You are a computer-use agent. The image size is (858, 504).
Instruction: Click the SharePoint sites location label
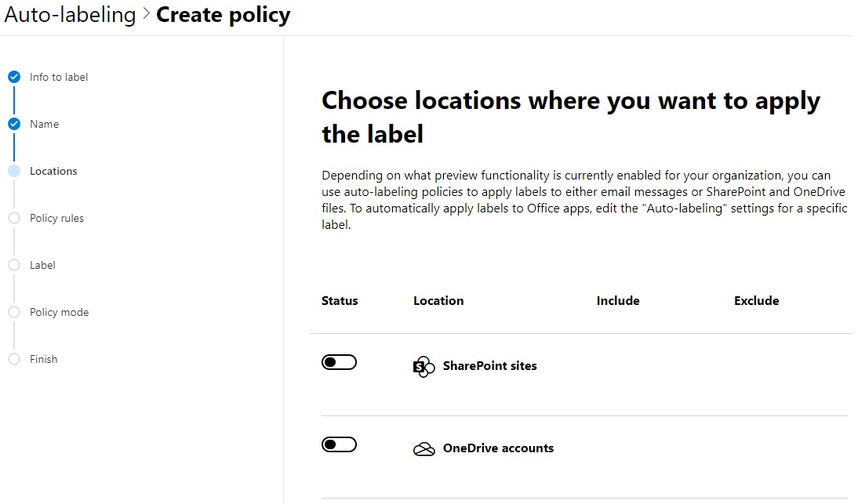point(489,365)
